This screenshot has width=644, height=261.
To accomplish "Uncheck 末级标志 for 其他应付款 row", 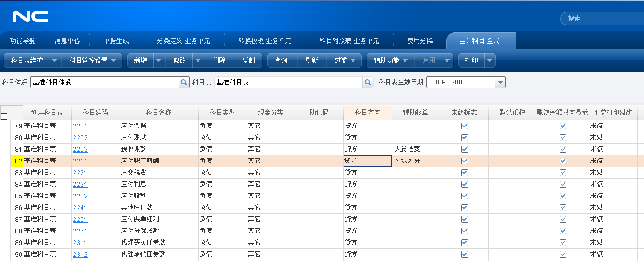I will [x=464, y=207].
